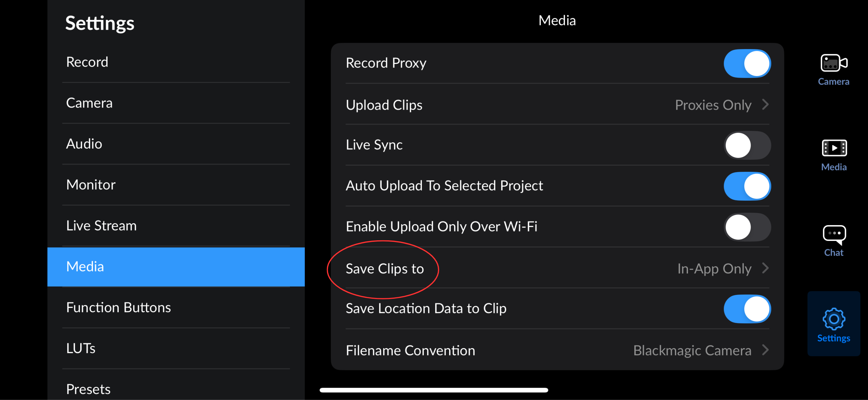Open the Monitor settings section
The width and height of the screenshot is (868, 400).
(x=90, y=185)
